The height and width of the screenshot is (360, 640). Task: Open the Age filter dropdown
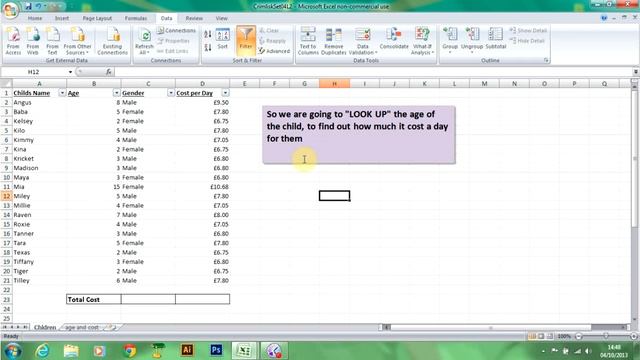116,93
